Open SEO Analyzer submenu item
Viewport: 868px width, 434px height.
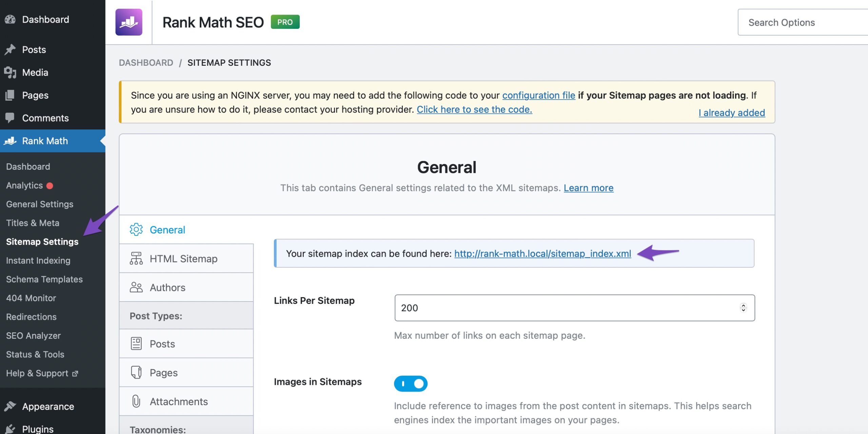pyautogui.click(x=33, y=335)
